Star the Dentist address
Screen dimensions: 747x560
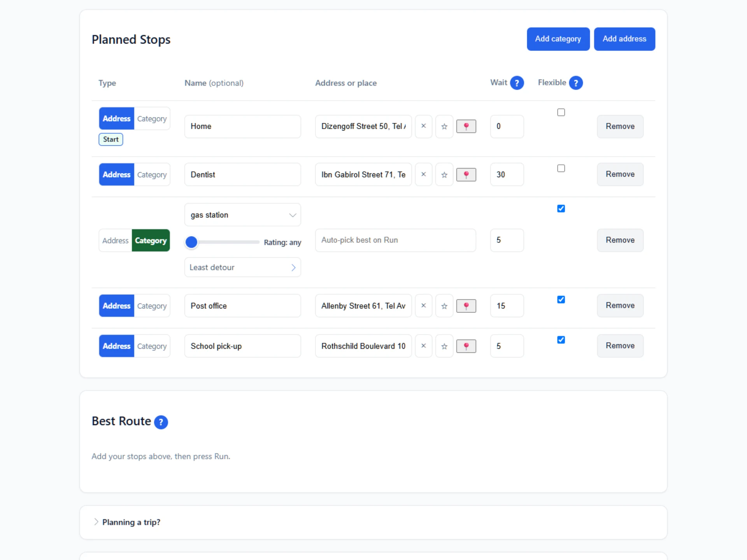[x=444, y=175]
